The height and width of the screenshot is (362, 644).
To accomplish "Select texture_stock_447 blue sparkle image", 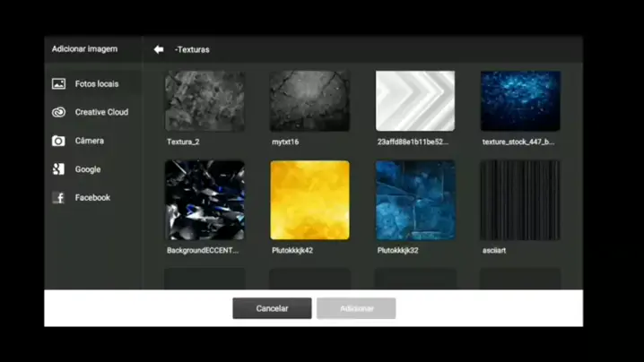I will [x=520, y=101].
